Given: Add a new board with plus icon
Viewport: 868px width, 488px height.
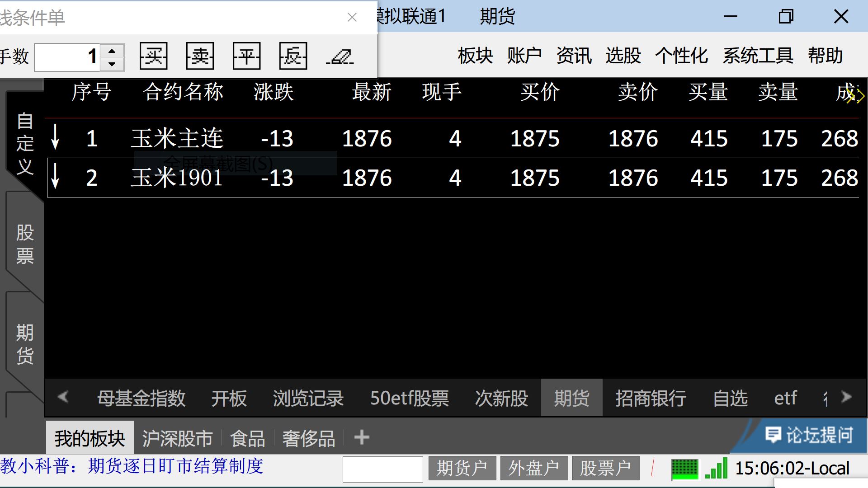Looking at the screenshot, I should pos(362,437).
